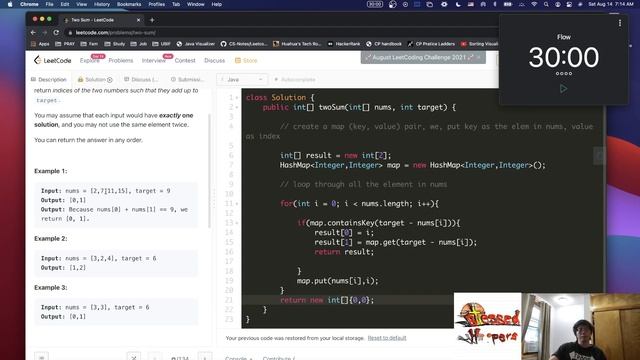Open the CP handbook bookmark
Screen dimensions: 640x360
coord(384,44)
